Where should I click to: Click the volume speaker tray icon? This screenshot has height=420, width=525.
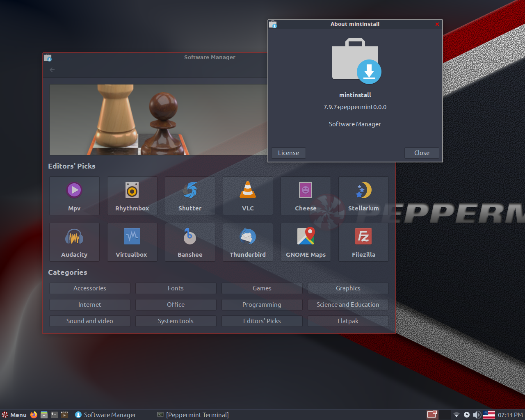(x=477, y=415)
